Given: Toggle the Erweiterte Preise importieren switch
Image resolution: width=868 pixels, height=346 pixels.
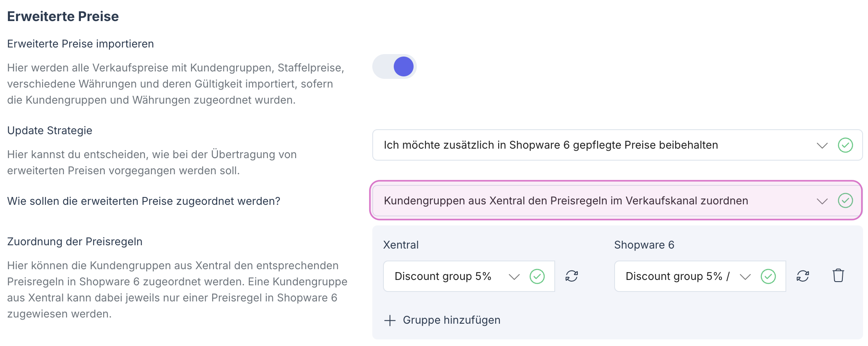Looking at the screenshot, I should click(395, 67).
